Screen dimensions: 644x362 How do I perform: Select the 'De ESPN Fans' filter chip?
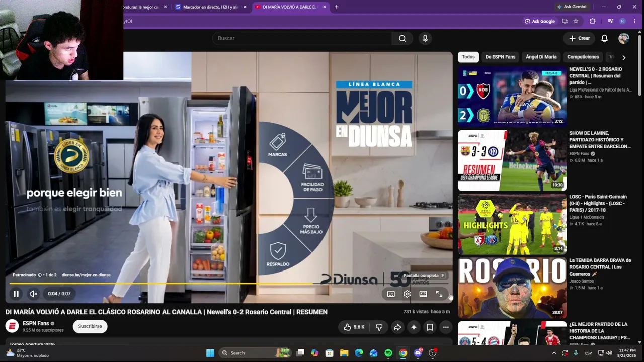500,57
